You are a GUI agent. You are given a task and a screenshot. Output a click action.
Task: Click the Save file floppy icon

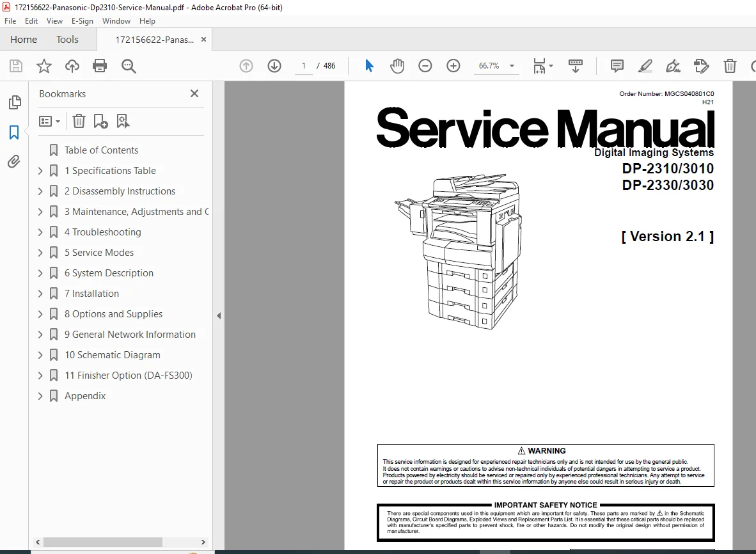[16, 66]
